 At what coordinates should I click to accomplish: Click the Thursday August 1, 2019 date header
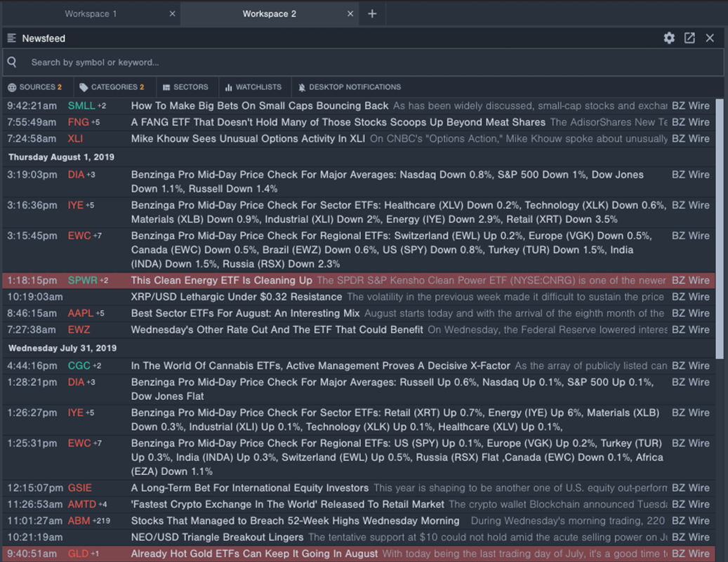coord(61,157)
